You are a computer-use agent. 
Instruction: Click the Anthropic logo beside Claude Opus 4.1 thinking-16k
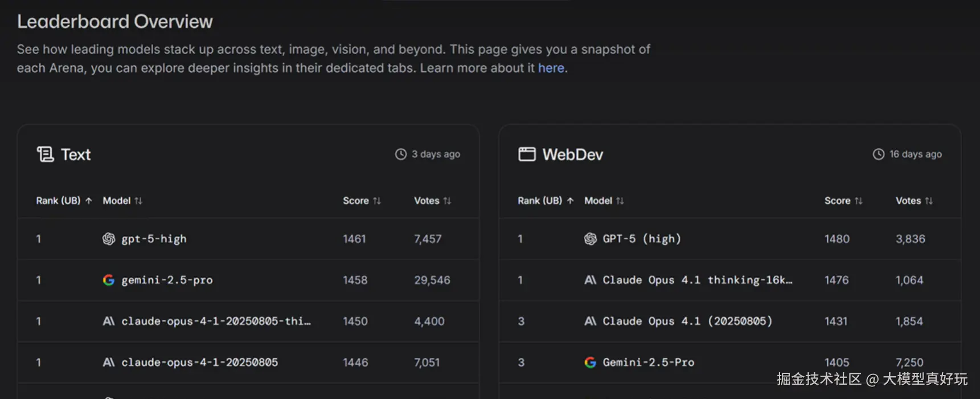591,280
